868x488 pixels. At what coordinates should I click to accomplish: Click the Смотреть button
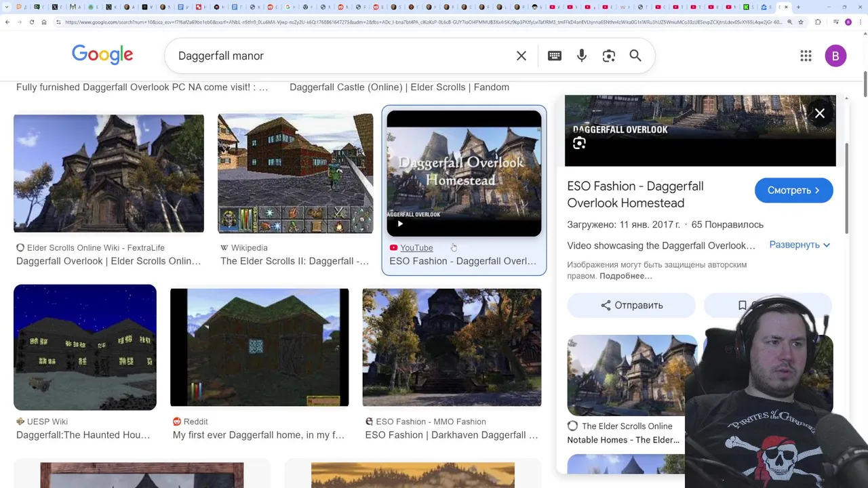[x=793, y=190]
